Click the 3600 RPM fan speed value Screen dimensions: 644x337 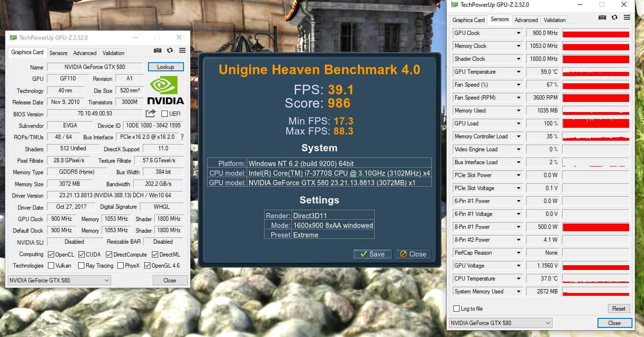pos(543,98)
